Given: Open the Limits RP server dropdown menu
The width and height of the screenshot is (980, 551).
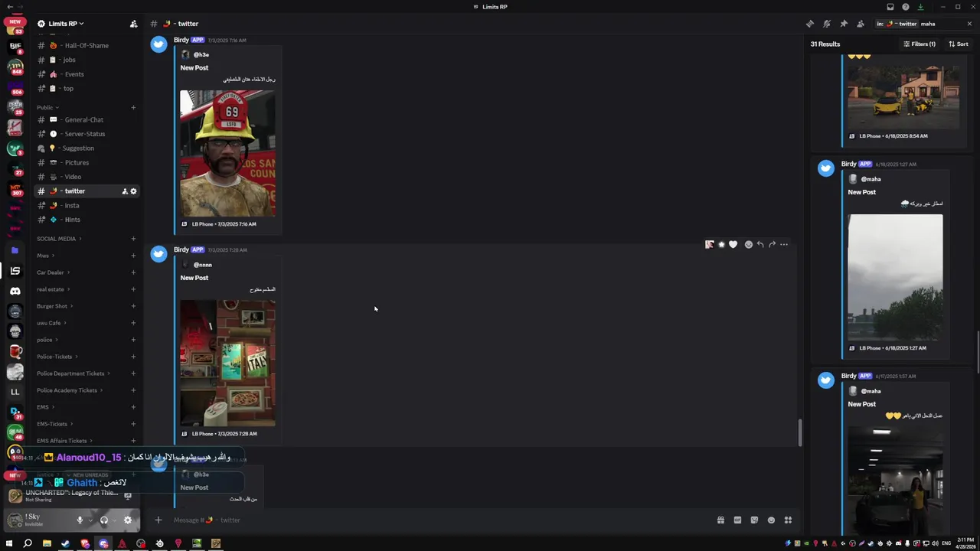Looking at the screenshot, I should point(61,24).
